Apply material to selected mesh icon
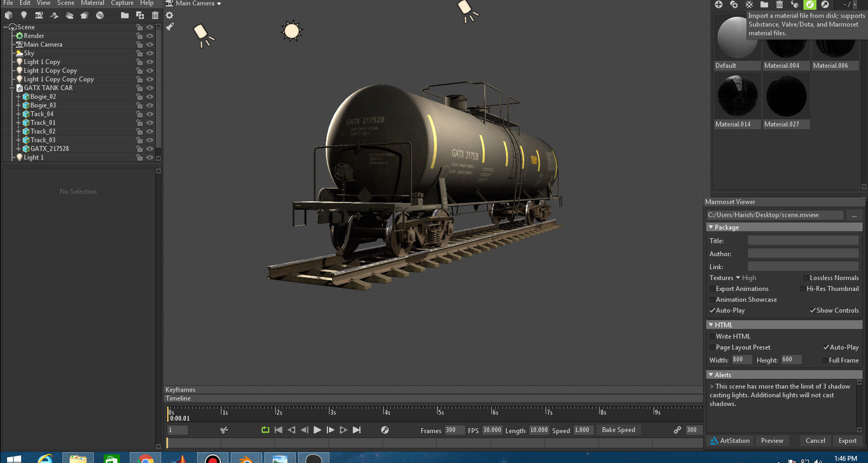Viewport: 868px width, 463px height. tap(795, 4)
